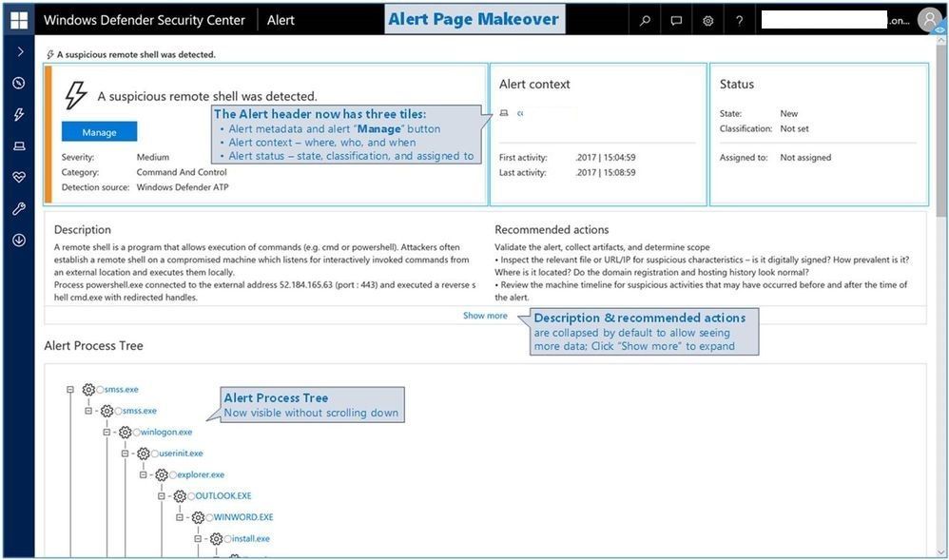Click Show more to expand description

pos(485,316)
